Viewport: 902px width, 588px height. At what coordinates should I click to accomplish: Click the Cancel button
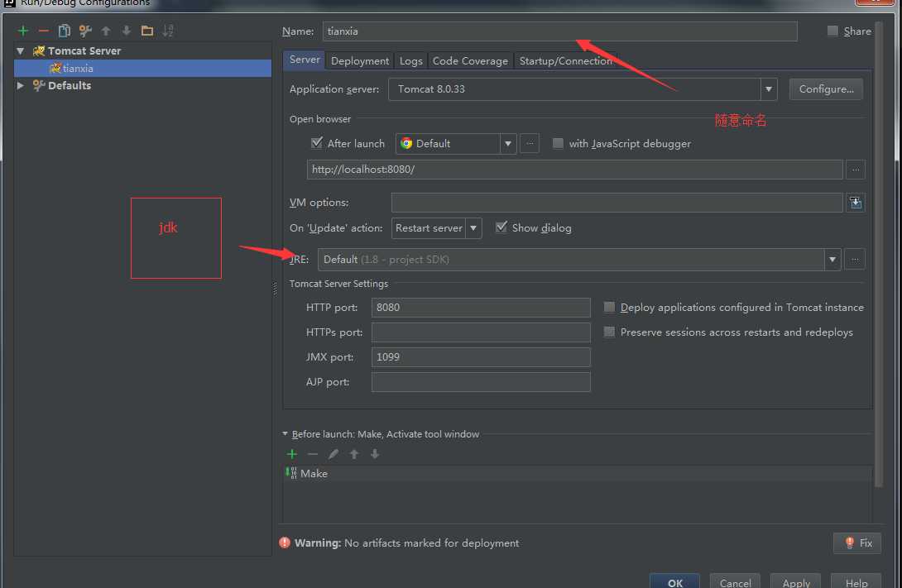[x=735, y=581]
